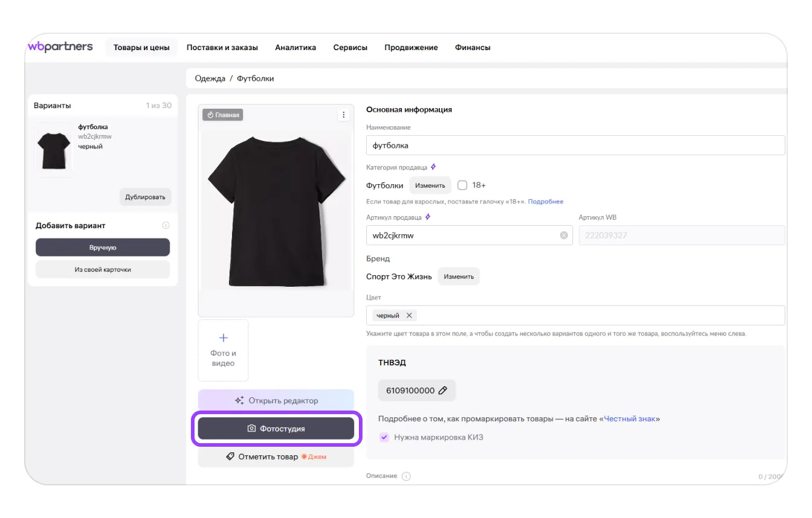Click into the Цвет field

click(x=598, y=315)
